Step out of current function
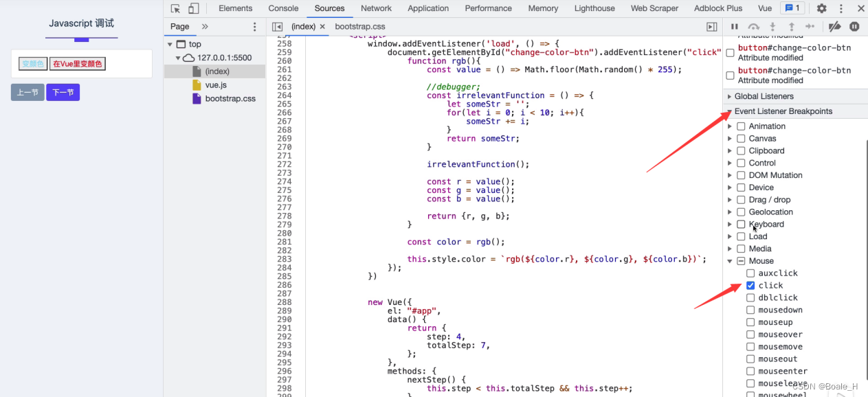This screenshot has height=397, width=868. tap(791, 27)
